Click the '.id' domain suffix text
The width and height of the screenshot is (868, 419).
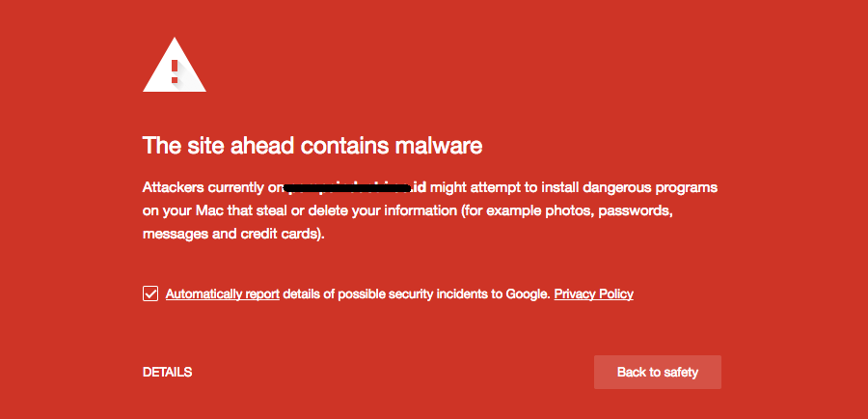tap(419, 187)
